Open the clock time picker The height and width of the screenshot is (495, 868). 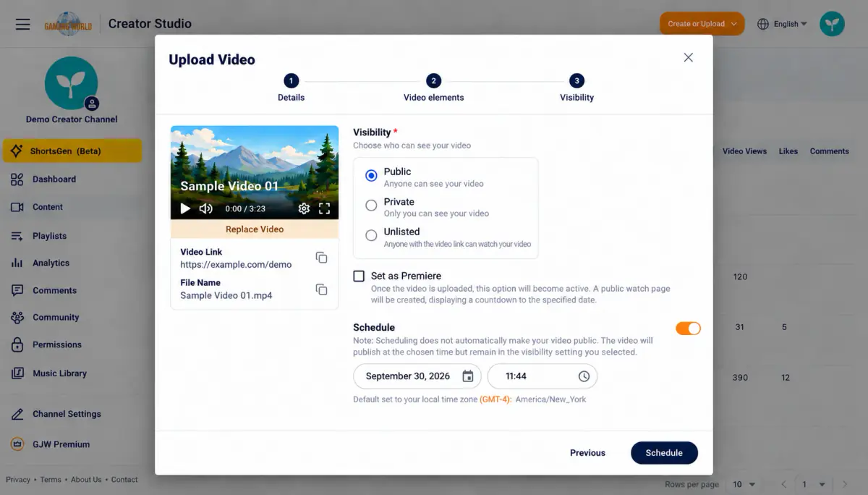(584, 376)
